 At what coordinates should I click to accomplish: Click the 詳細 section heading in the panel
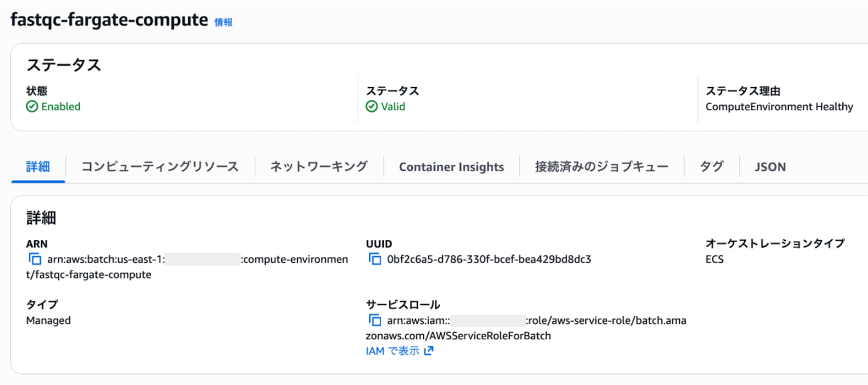(41, 218)
